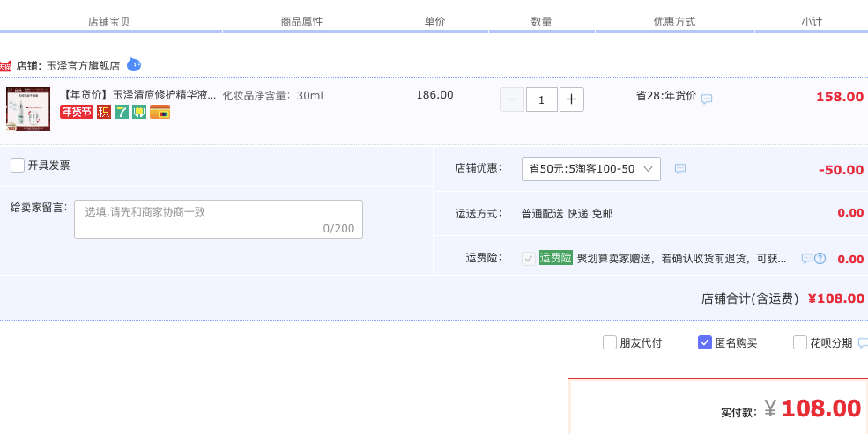Decrease quantity with the minus button
Image resolution: width=868 pixels, height=434 pixels.
pos(512,99)
